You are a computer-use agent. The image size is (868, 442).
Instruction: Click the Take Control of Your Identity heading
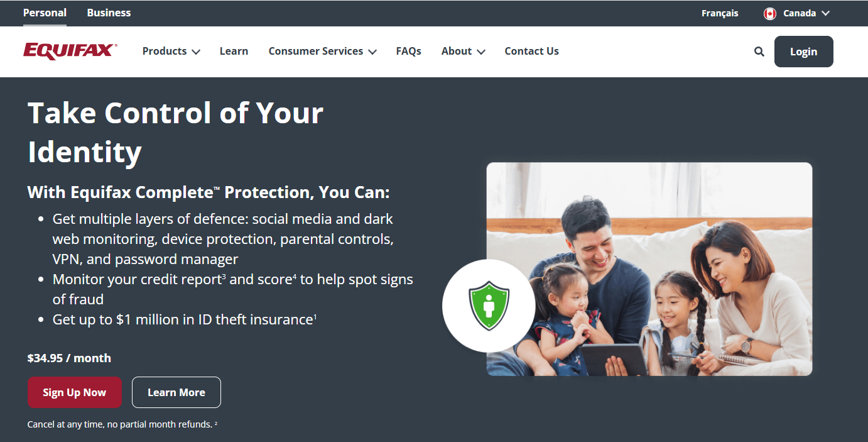[175, 132]
